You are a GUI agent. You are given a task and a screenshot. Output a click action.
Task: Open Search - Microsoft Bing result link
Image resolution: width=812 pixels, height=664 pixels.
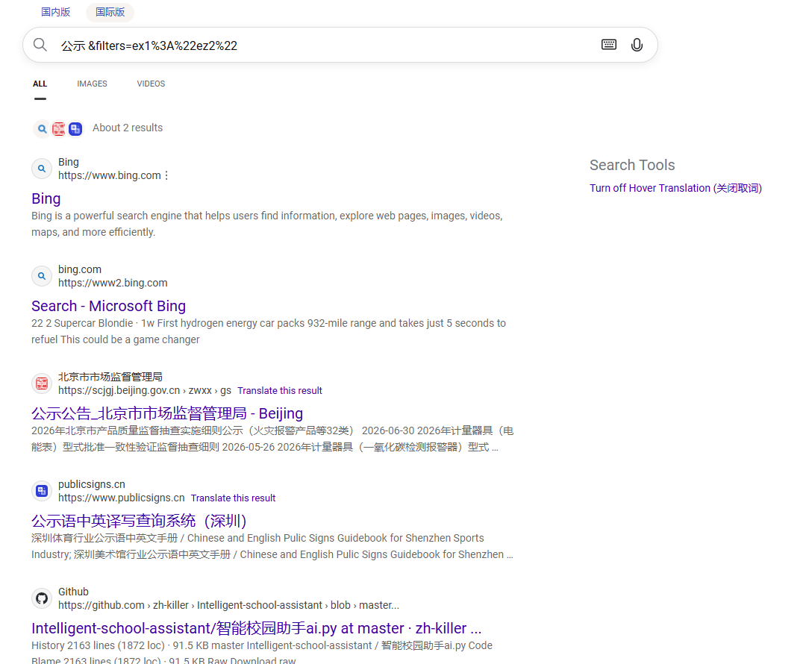(x=109, y=306)
